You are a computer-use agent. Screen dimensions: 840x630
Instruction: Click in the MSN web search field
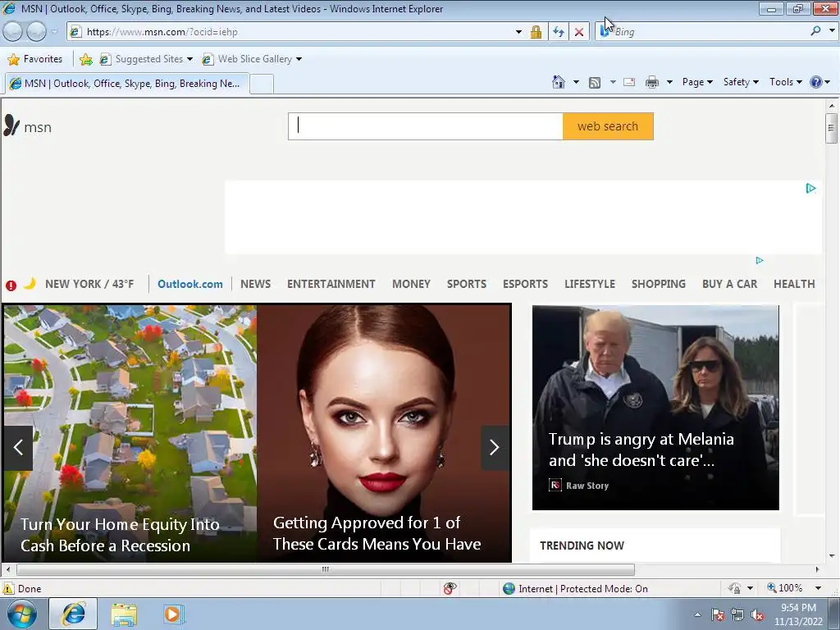tap(426, 126)
